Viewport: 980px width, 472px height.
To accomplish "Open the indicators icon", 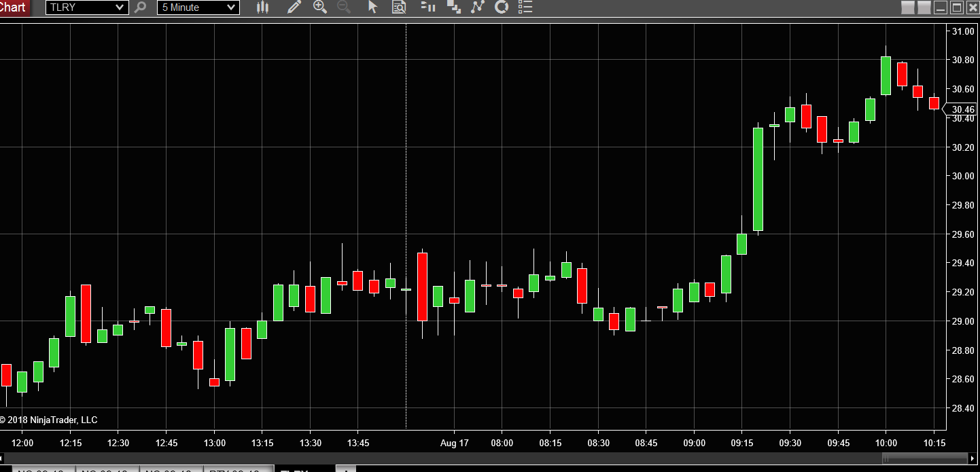I will click(478, 7).
